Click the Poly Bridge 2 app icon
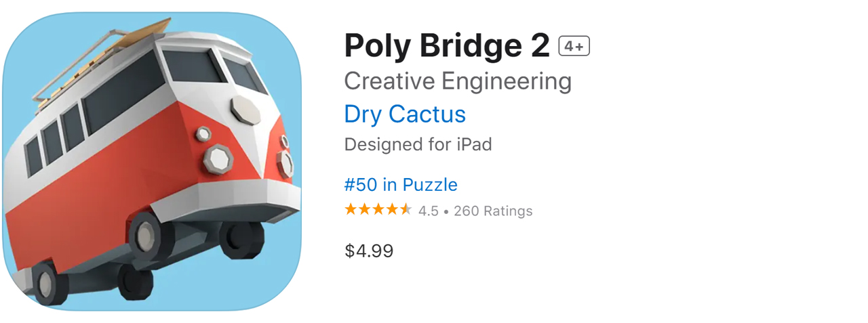Screen dimensions: 868x323 click(151, 161)
